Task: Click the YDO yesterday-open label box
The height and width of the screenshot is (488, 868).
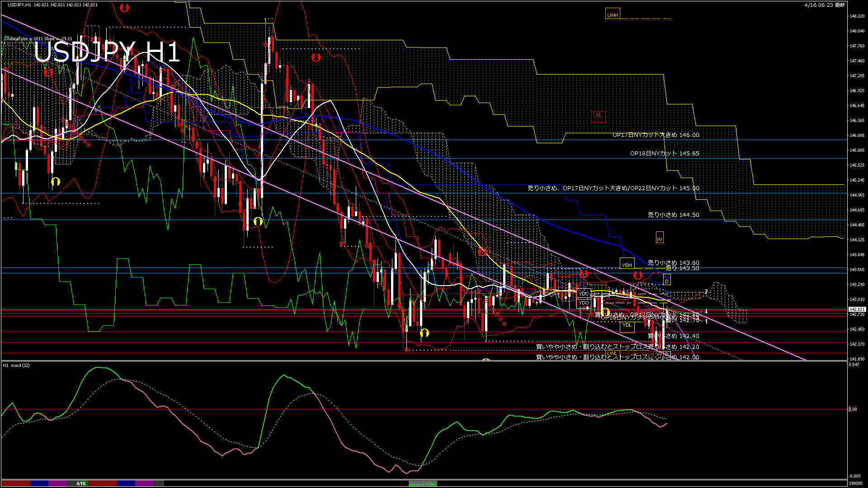Action: [584, 303]
